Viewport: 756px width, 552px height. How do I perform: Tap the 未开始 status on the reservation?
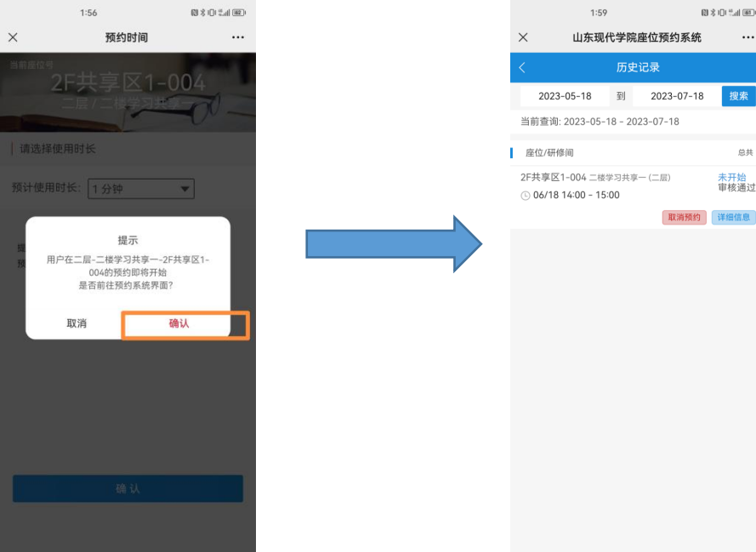[731, 177]
